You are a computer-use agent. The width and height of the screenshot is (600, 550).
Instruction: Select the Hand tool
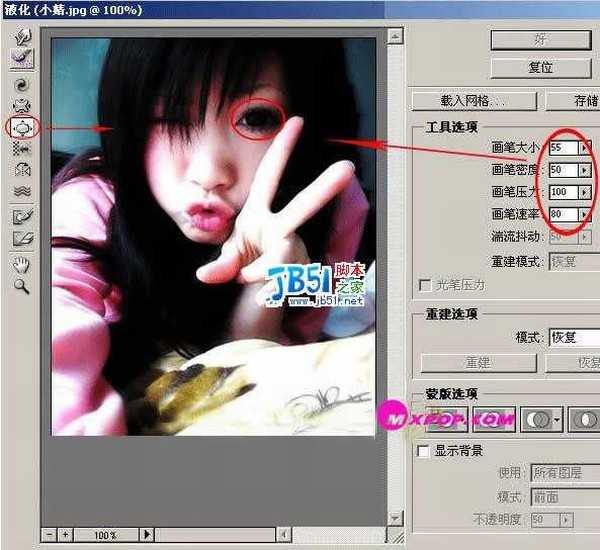(x=22, y=265)
